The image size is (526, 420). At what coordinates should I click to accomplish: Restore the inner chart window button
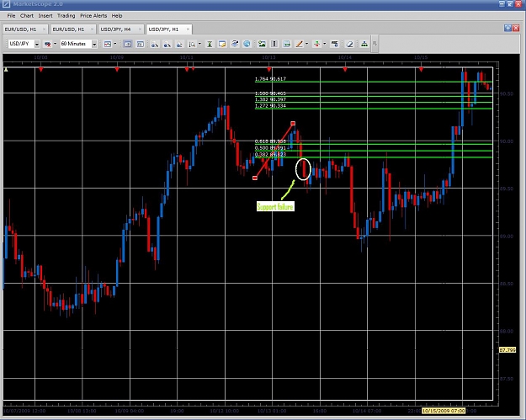click(507, 28)
